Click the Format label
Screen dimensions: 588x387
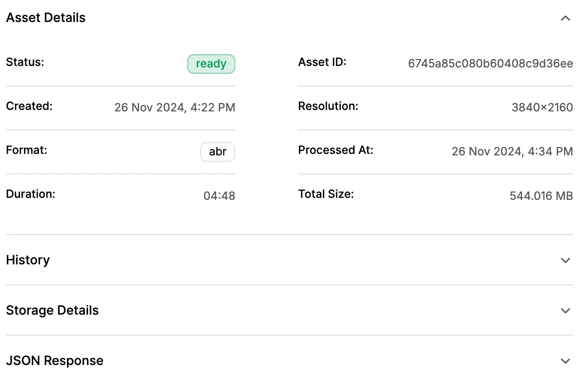tap(26, 150)
